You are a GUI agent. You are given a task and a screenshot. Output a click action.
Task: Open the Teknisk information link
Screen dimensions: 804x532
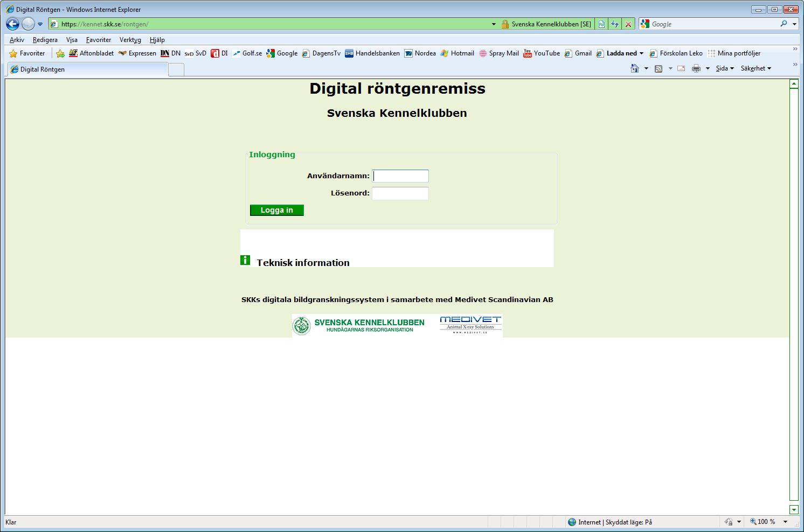tap(303, 263)
